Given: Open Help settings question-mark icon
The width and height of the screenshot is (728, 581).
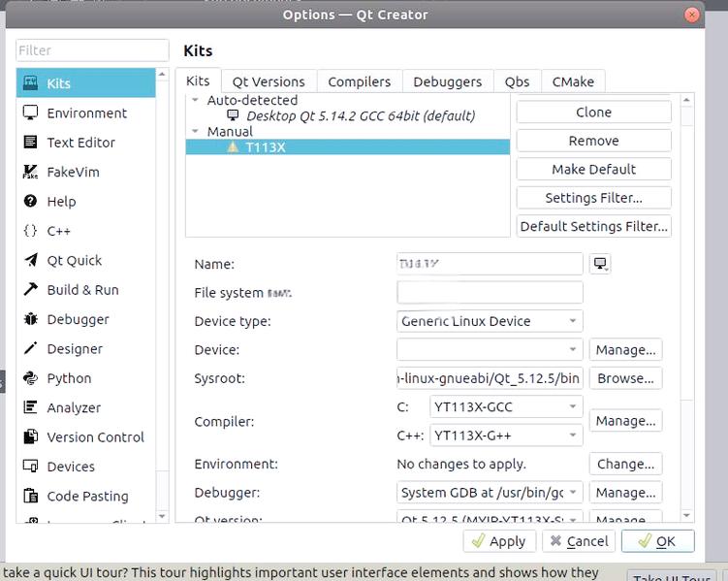Looking at the screenshot, I should (31, 201).
